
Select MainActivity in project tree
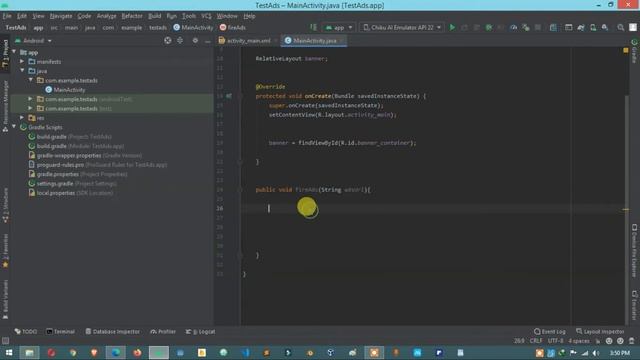click(69, 90)
